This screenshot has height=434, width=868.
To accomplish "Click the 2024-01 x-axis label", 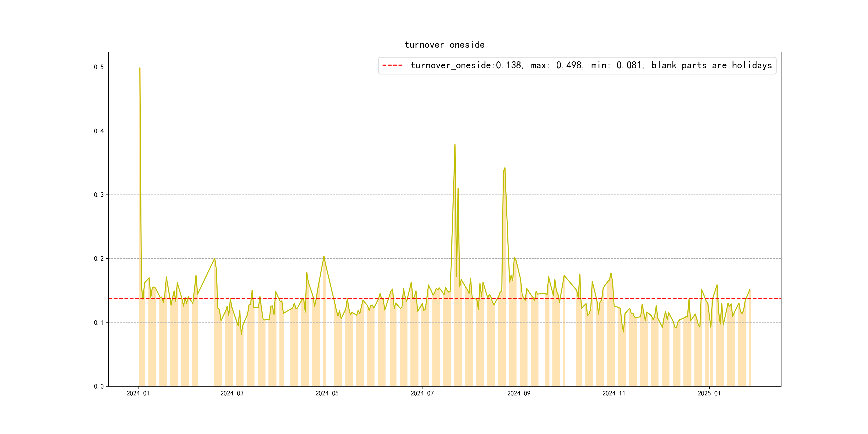I will pos(138,393).
